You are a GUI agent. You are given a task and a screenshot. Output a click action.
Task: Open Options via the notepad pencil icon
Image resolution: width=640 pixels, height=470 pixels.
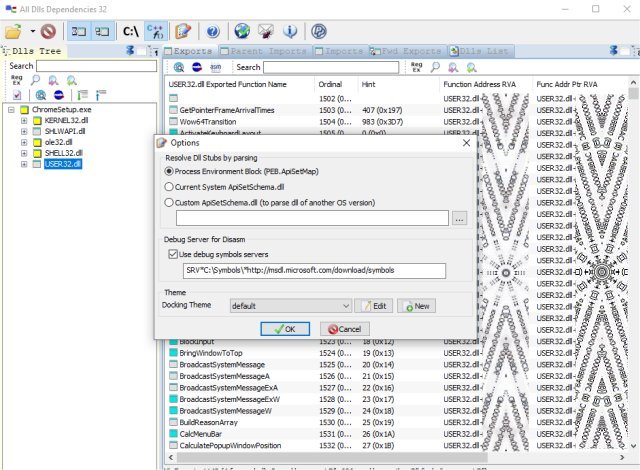coord(182,31)
